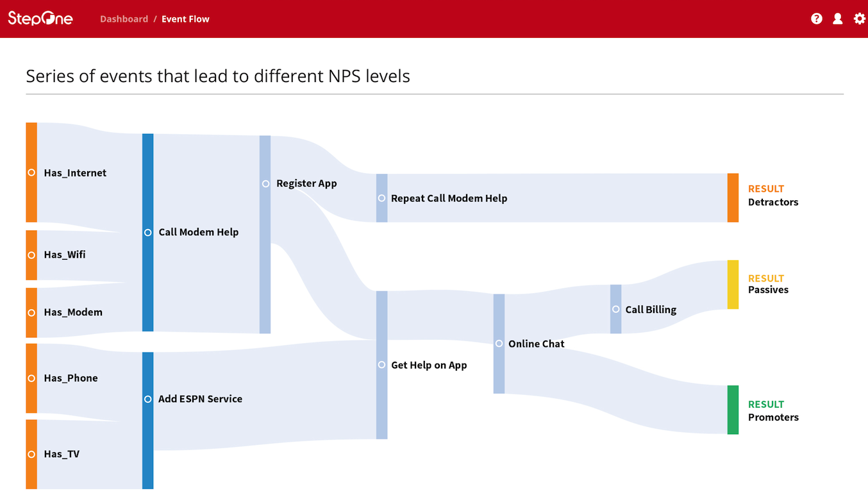Click the Has_Wifi node circle

click(31, 255)
